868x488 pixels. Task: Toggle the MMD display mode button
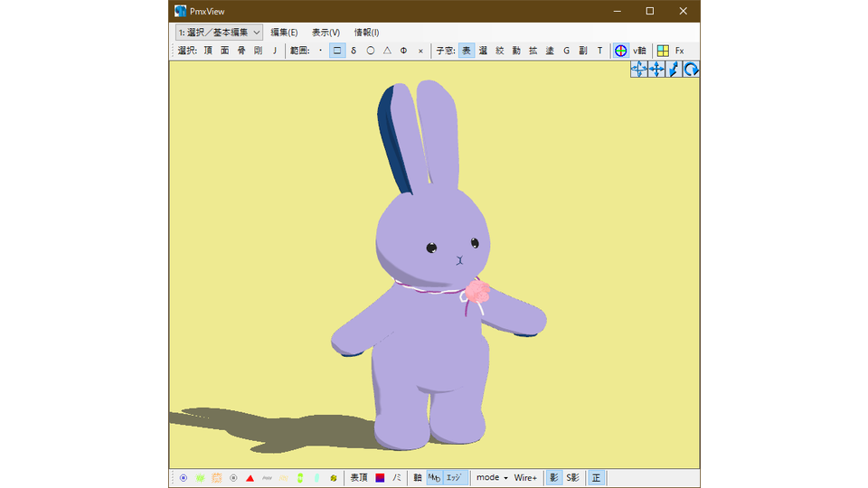click(435, 477)
